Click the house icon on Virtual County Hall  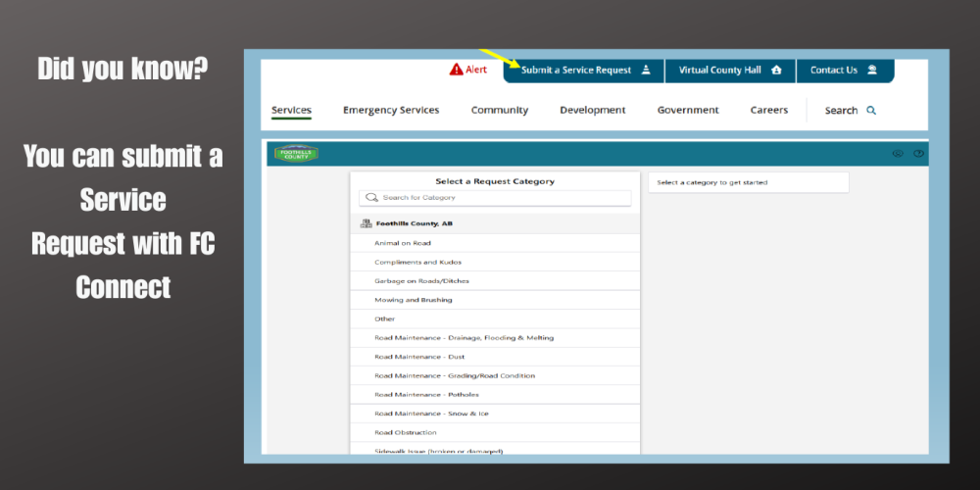click(777, 71)
